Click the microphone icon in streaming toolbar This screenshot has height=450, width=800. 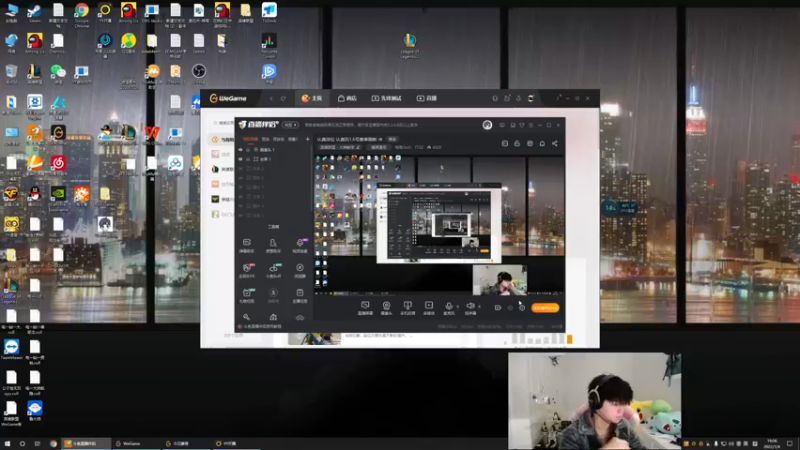pyautogui.click(x=448, y=305)
